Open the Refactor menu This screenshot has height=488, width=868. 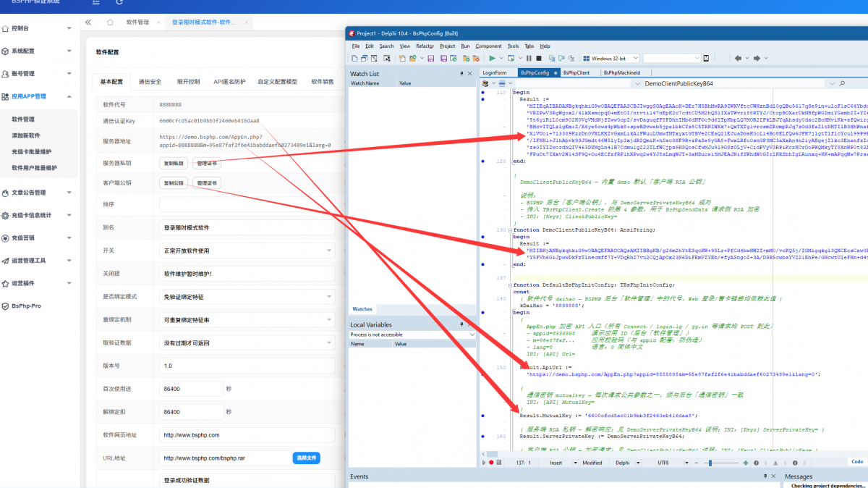pos(425,46)
